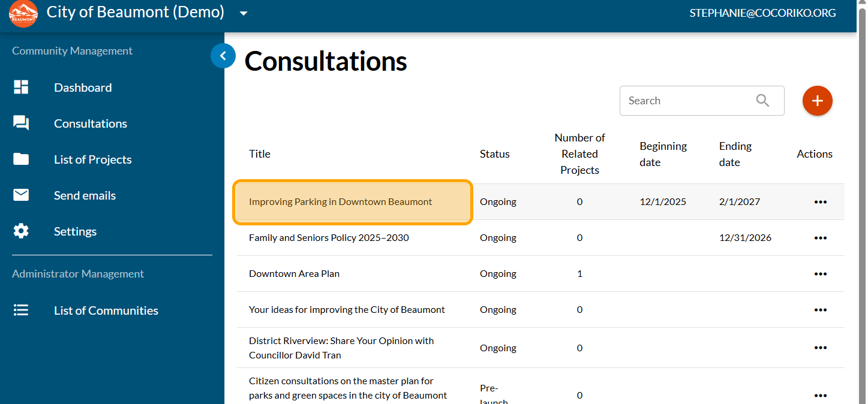Click the Settings gear icon

point(21,231)
